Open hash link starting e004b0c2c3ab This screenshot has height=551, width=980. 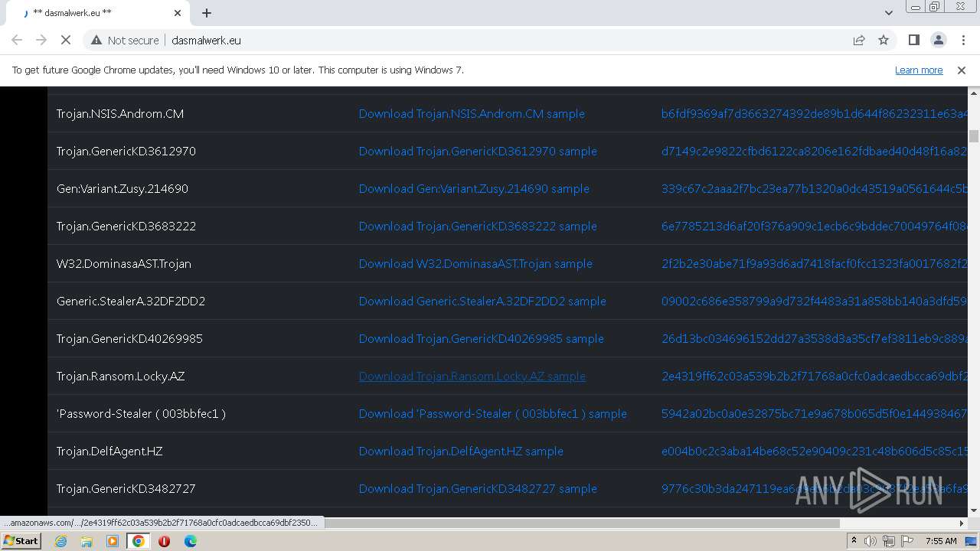pyautogui.click(x=815, y=451)
